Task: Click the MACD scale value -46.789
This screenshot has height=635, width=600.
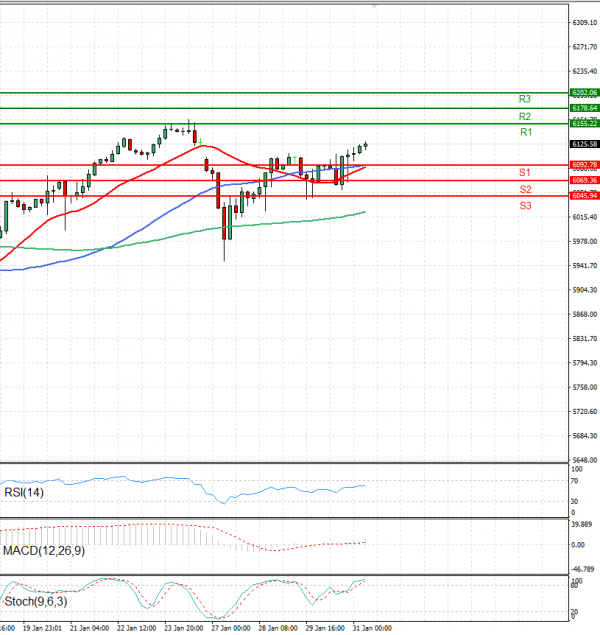Action: click(583, 569)
